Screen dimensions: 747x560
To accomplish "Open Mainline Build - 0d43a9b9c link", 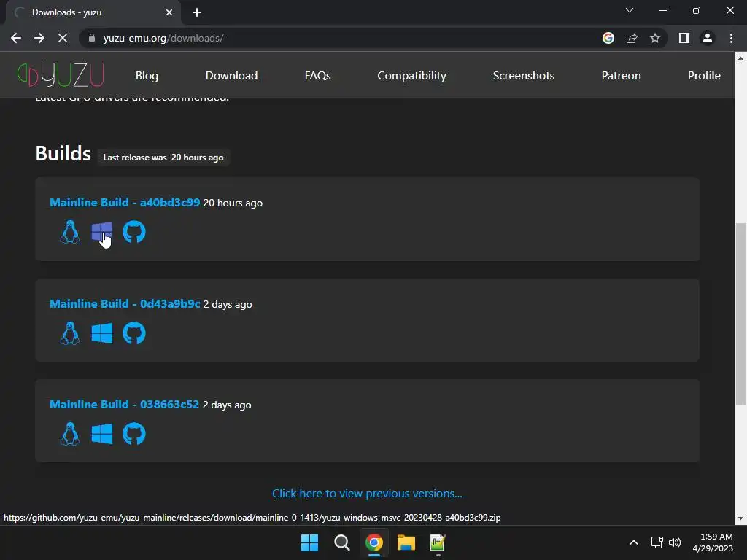I will point(125,304).
